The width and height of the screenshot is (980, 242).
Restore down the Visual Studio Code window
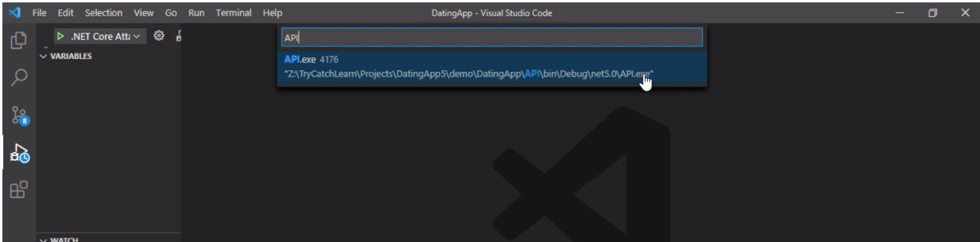[932, 13]
